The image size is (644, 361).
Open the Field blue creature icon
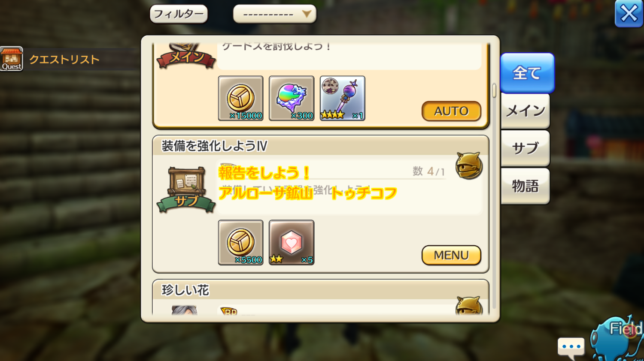(x=617, y=338)
